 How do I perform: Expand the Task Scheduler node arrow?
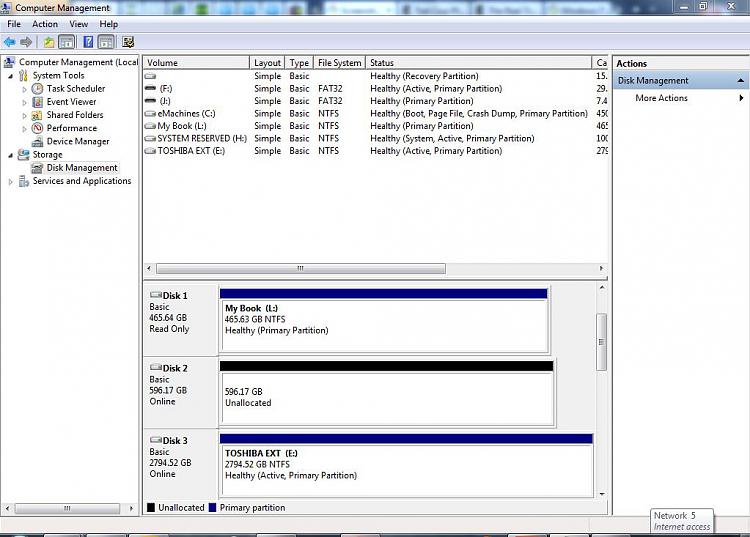pos(24,89)
